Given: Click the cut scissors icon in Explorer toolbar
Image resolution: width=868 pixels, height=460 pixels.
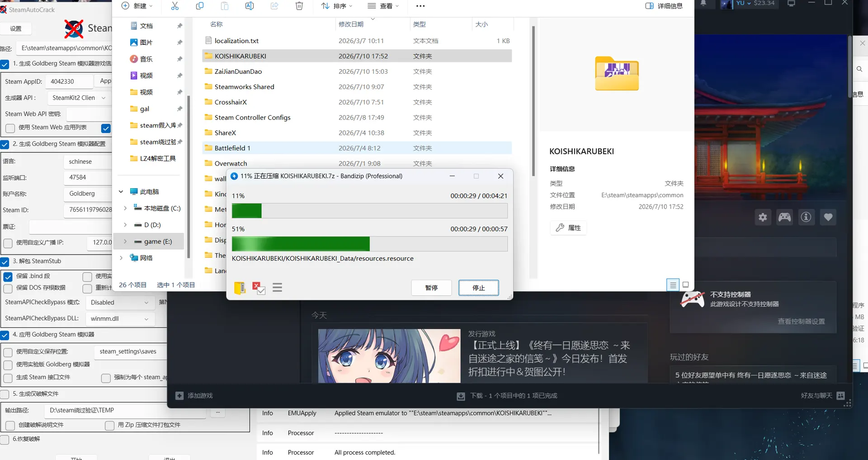Looking at the screenshot, I should pos(175,6).
